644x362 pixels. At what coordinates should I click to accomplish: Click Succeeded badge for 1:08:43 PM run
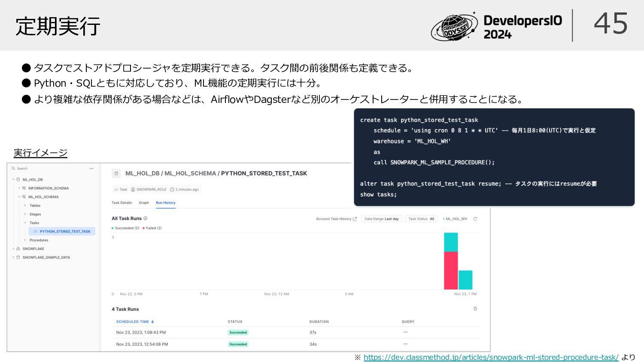(x=238, y=332)
